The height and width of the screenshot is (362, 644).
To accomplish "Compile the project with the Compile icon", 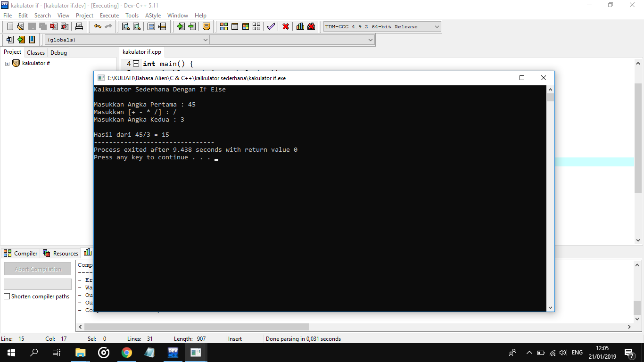I will point(224,26).
